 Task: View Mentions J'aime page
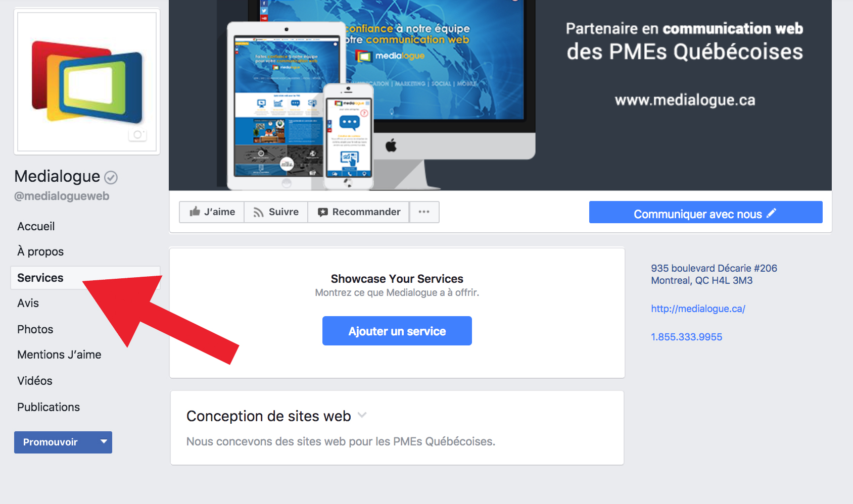pyautogui.click(x=59, y=355)
